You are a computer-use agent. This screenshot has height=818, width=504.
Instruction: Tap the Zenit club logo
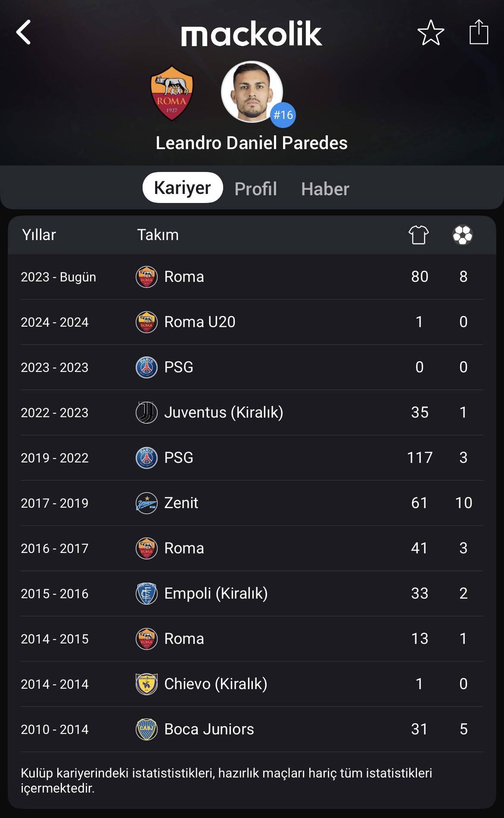pos(146,503)
